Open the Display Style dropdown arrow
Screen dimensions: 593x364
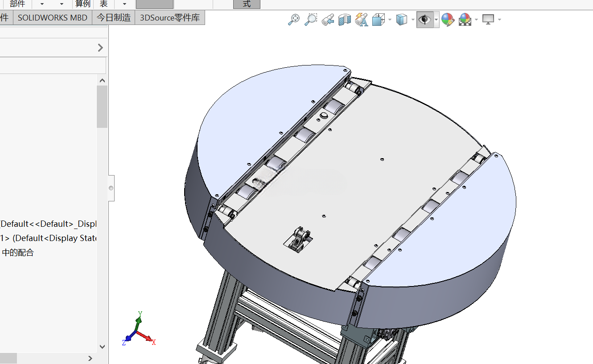tap(412, 20)
